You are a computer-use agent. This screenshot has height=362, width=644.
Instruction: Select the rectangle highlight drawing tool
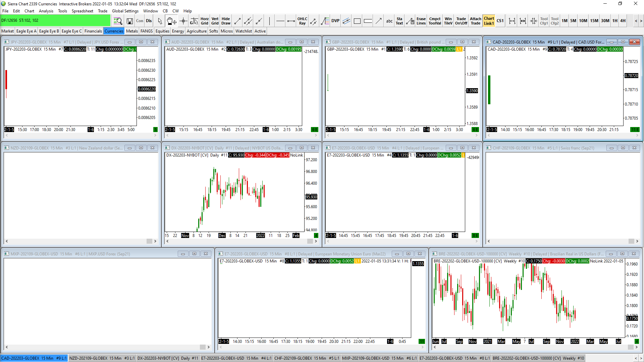357,21
